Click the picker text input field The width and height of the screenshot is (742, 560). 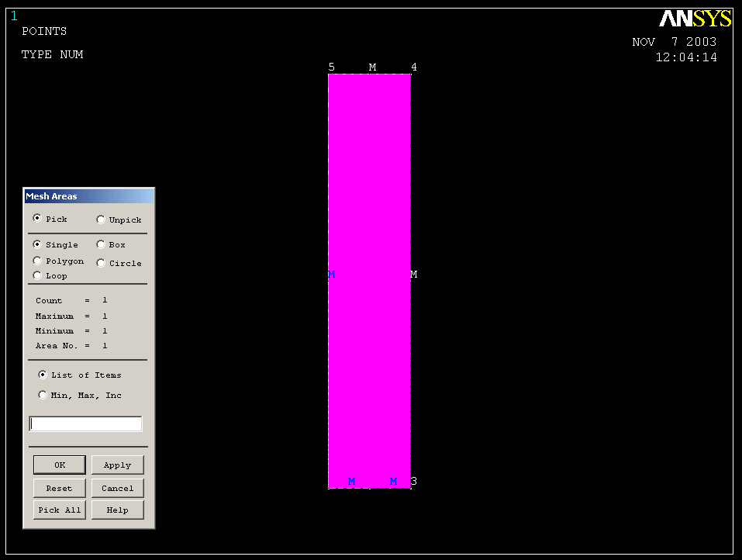85,423
